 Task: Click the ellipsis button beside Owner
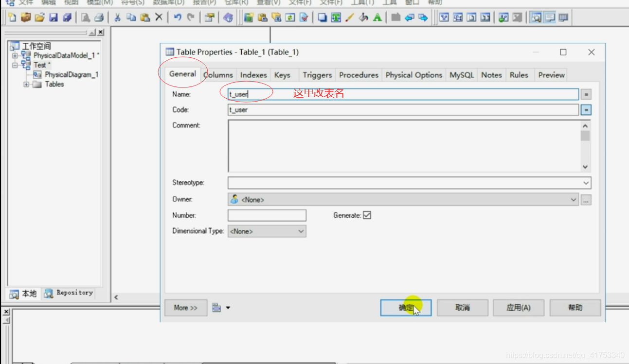586,199
